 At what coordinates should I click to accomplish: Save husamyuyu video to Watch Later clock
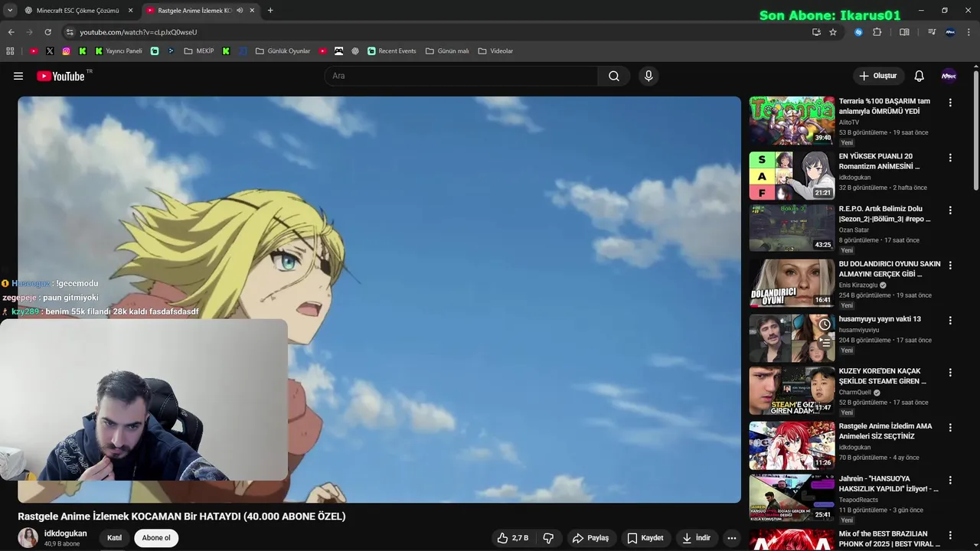coord(825,324)
